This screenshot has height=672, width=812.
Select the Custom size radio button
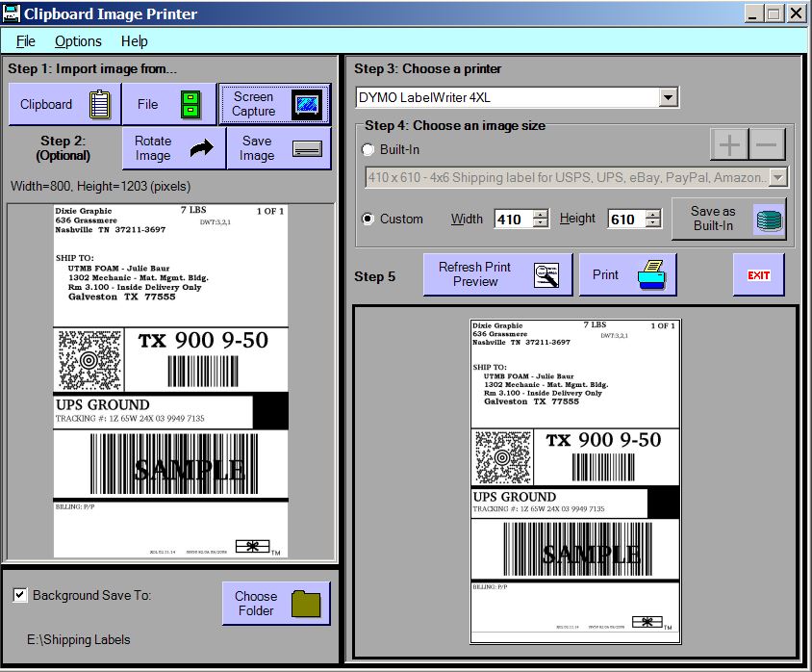point(368,220)
